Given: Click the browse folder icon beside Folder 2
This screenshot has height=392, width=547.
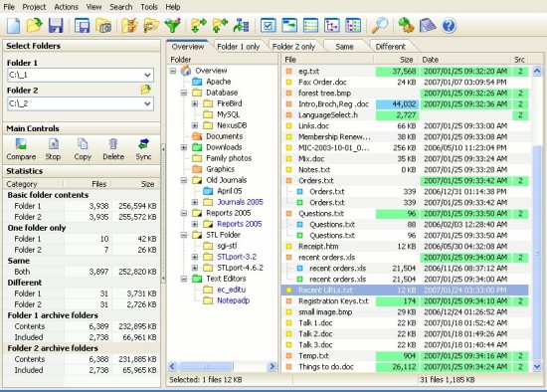Looking at the screenshot, I should 146,90.
